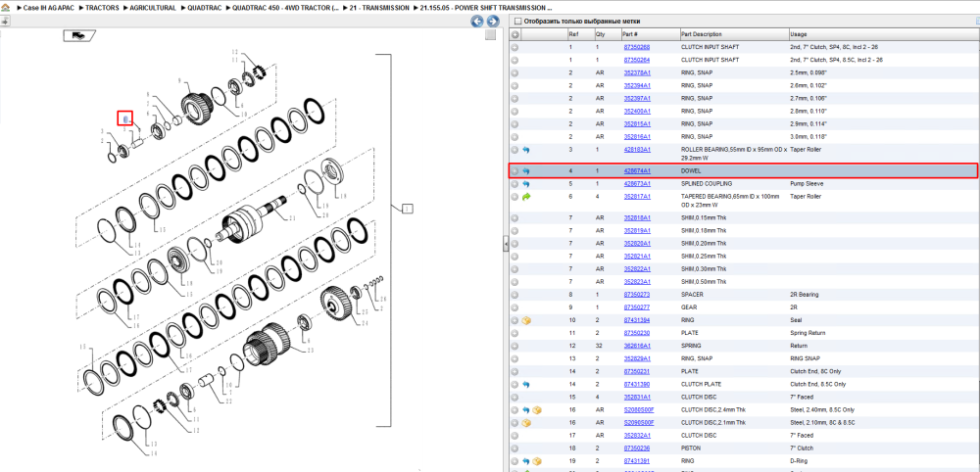Screen dimensions: 980x472
Task: Go to next diagram with forward arrow
Action: [x=492, y=22]
